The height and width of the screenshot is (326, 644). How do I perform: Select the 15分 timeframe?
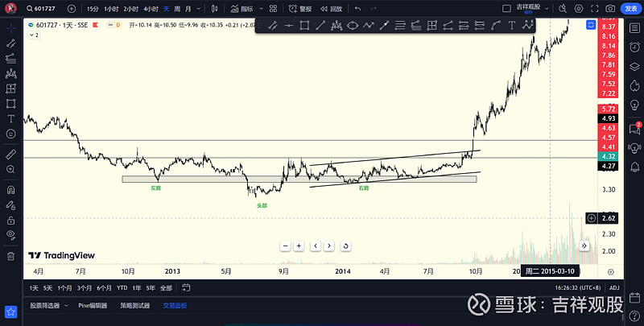(x=93, y=9)
